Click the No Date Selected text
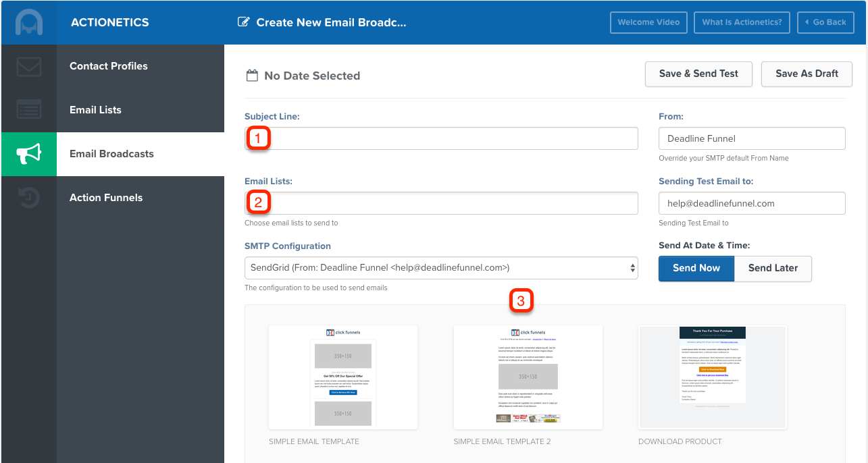 coord(312,76)
